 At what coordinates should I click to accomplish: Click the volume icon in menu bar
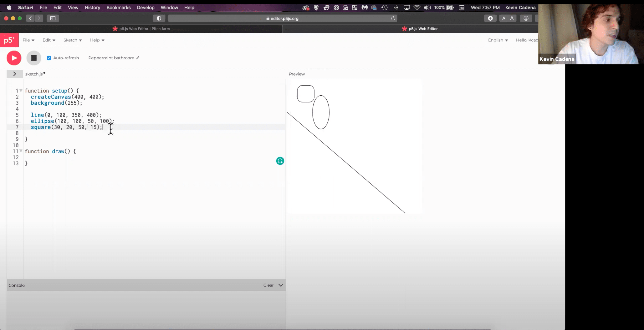[x=427, y=7]
